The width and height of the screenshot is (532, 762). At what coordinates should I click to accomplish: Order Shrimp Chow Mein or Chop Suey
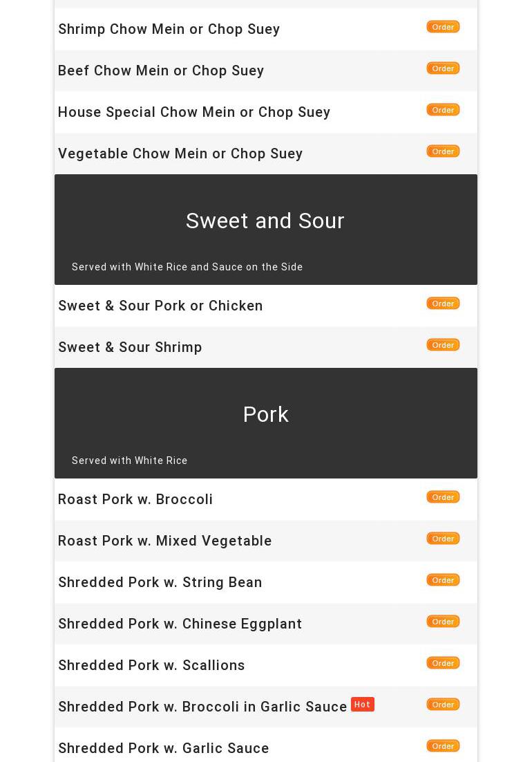point(443,27)
